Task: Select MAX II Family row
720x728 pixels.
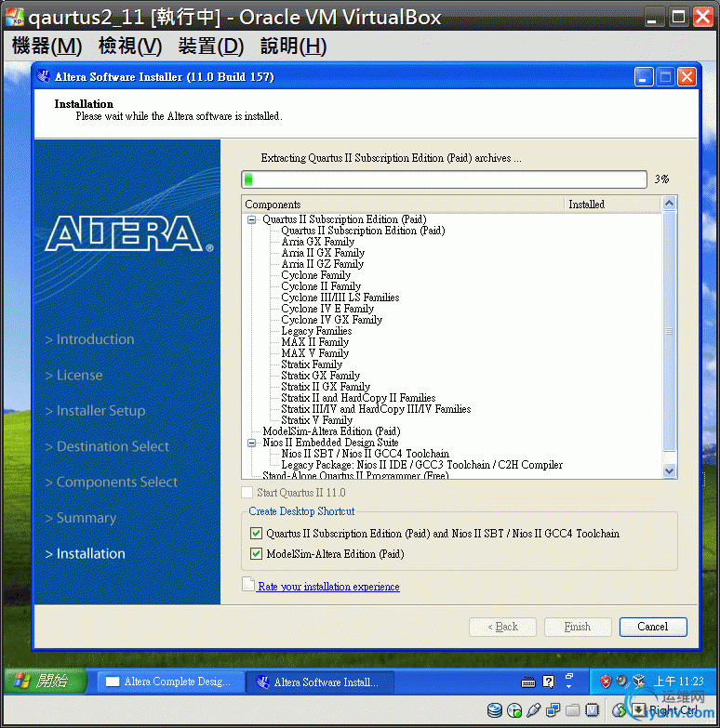Action: point(315,342)
